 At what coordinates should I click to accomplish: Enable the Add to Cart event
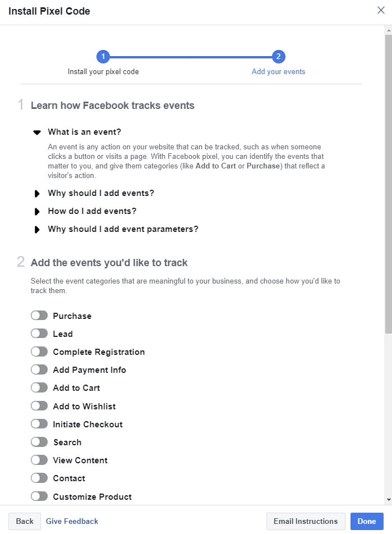pyautogui.click(x=39, y=387)
